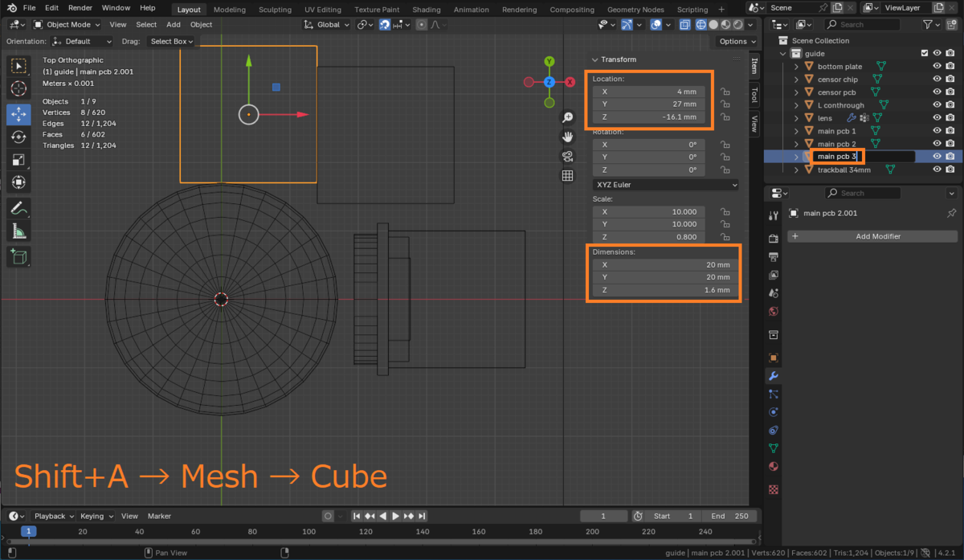The height and width of the screenshot is (560, 964).
Task: Expand the censor chip outliner item
Action: click(797, 80)
